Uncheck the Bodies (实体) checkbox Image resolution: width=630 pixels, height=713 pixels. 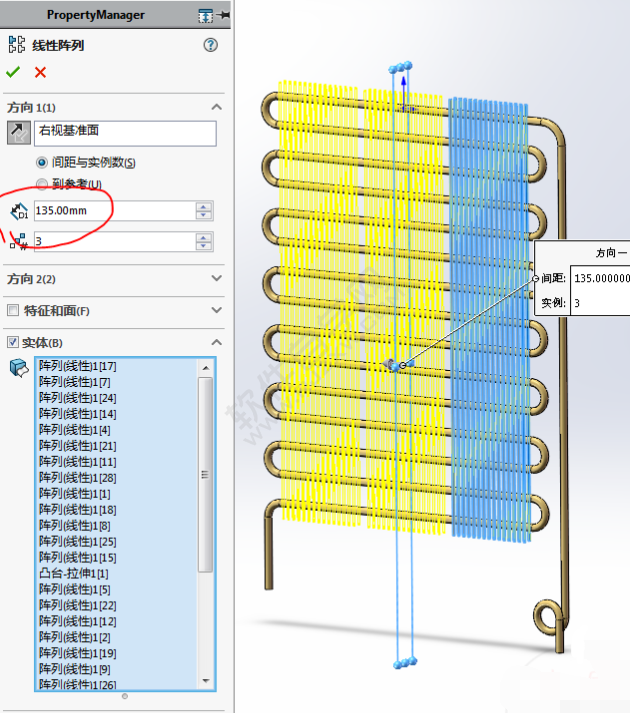[13, 342]
